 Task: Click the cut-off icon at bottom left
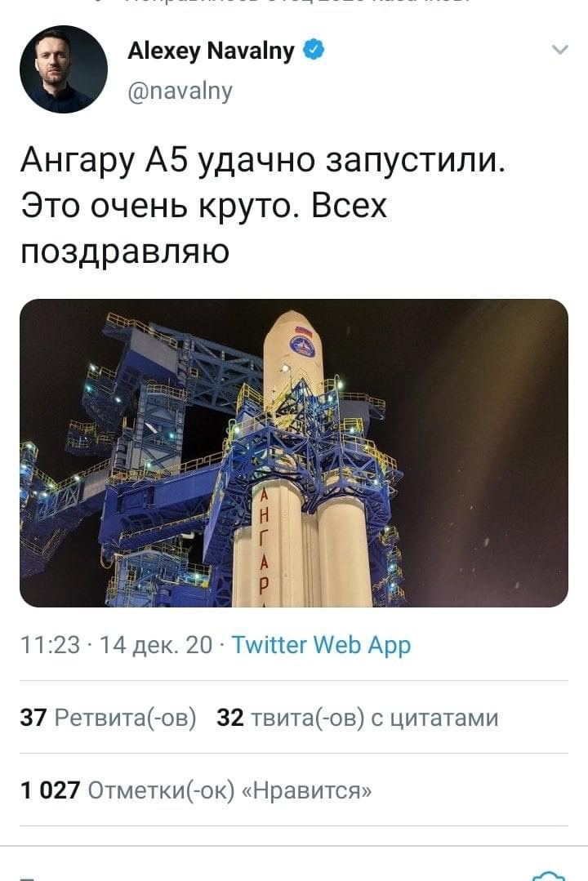(27, 878)
